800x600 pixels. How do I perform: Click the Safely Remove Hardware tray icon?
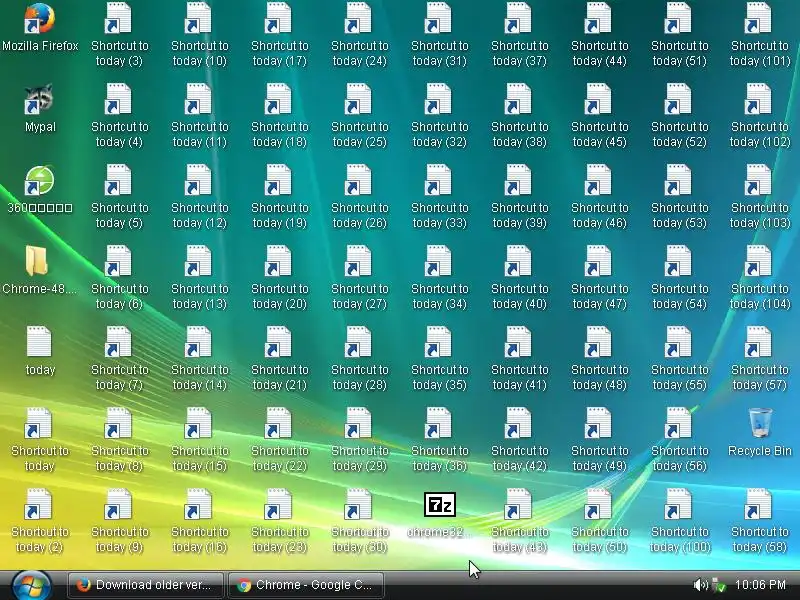[718, 585]
